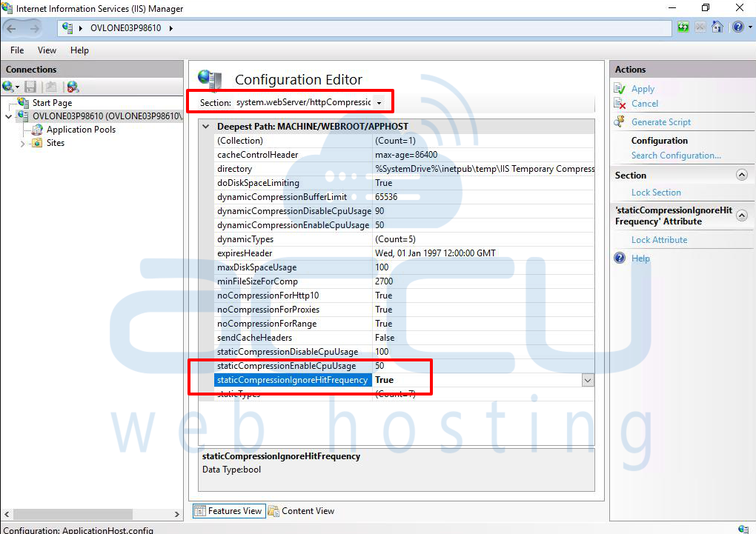The height and width of the screenshot is (534, 756).
Task: Click the Refresh Page toolbar icon
Action: pos(683,27)
